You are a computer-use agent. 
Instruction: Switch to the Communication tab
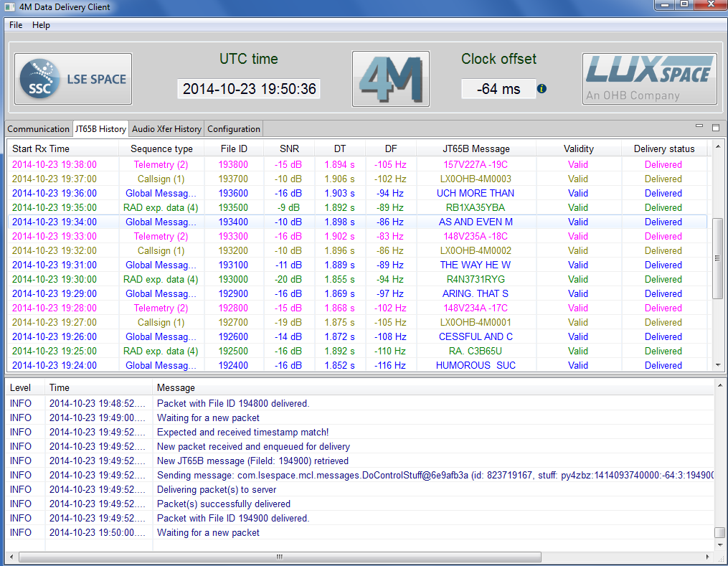[38, 129]
